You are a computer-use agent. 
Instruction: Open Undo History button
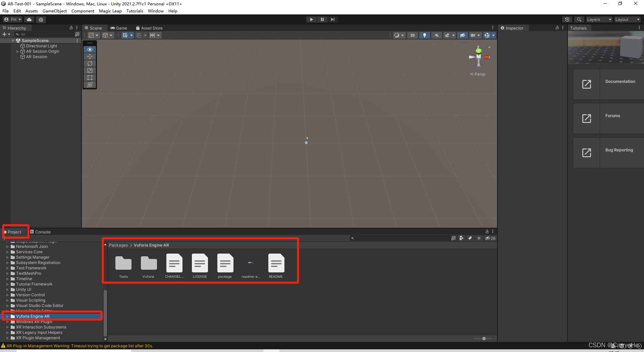[567, 19]
